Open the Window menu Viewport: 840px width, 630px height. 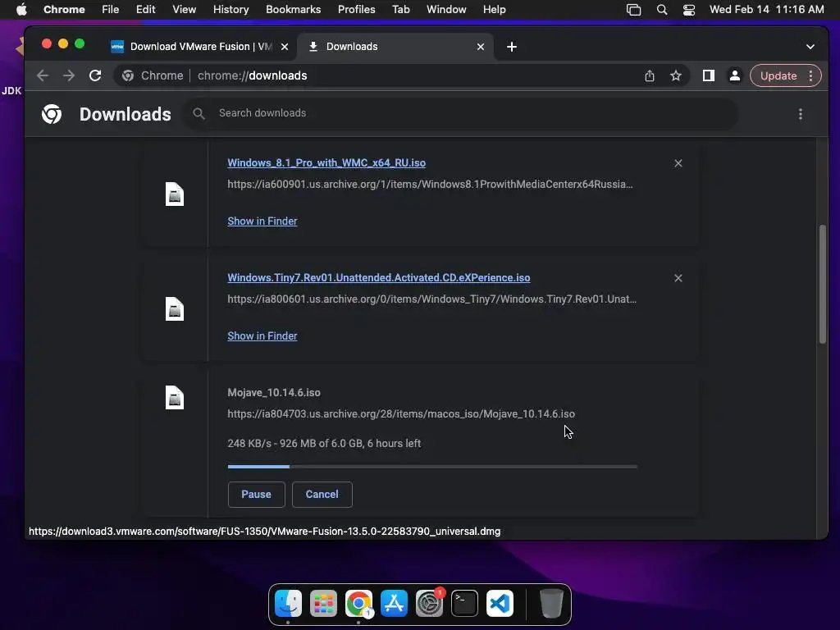coord(446,9)
